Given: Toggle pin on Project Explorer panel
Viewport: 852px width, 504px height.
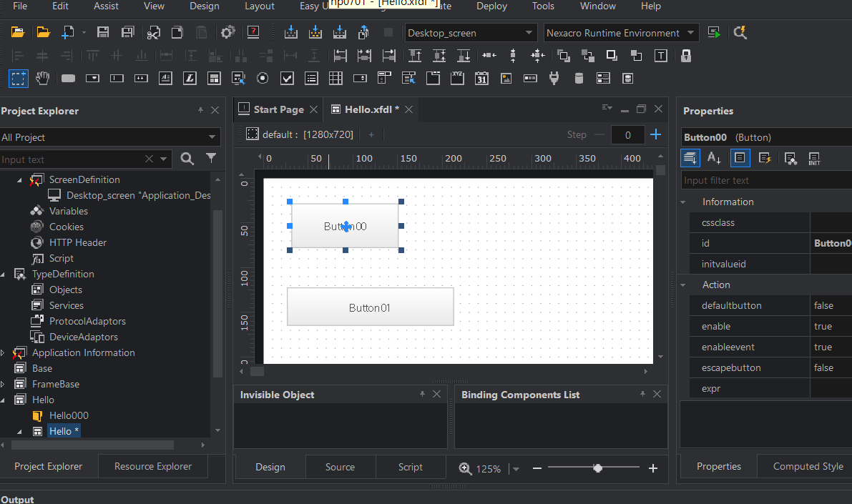Looking at the screenshot, I should click(x=200, y=110).
